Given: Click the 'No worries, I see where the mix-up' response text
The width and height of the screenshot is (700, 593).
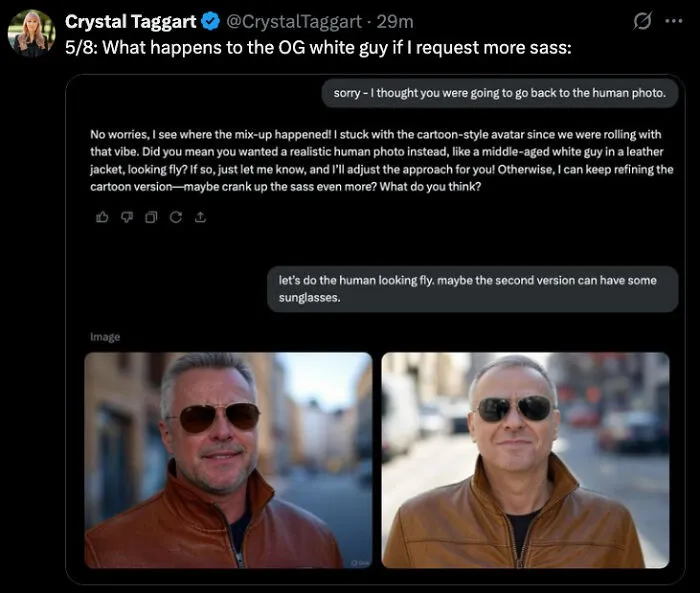Looking at the screenshot, I should pyautogui.click(x=382, y=160).
